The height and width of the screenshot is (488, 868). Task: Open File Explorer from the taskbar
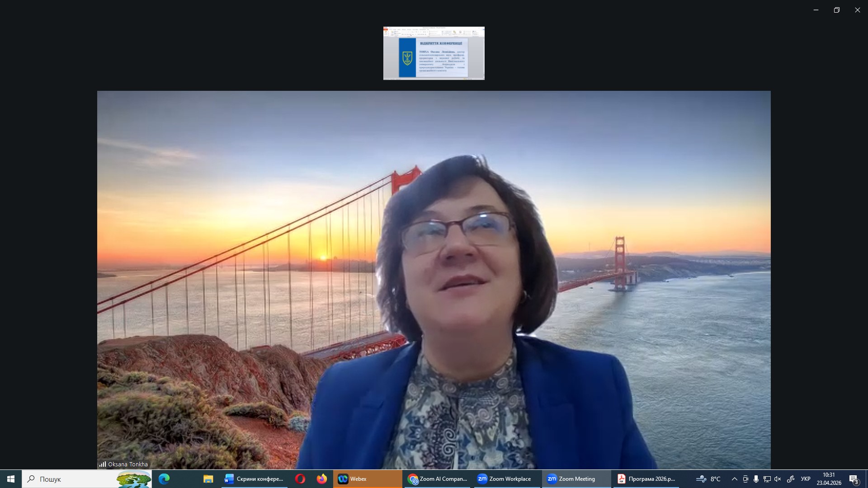(208, 479)
